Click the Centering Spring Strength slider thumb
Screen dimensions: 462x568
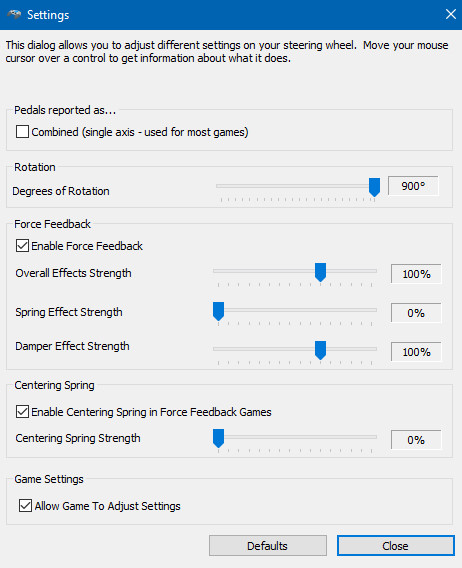pos(218,438)
